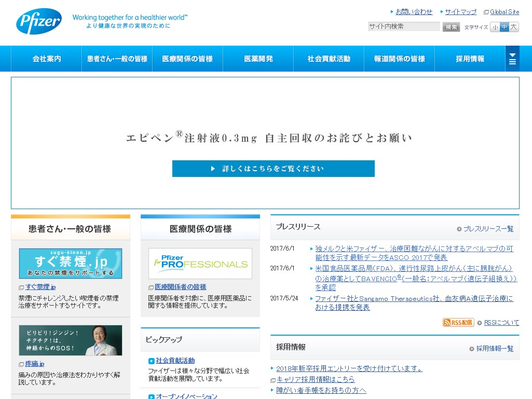Click the すぐ禁煙.jp text link
Viewport: 532px width, 399px height.
pos(40,287)
